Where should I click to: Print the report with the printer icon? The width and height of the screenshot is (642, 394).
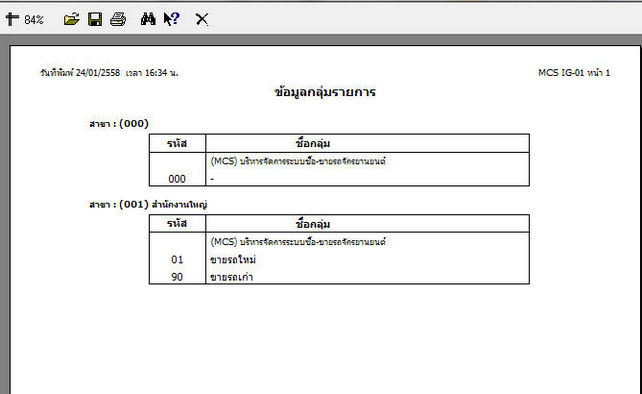[x=118, y=19]
